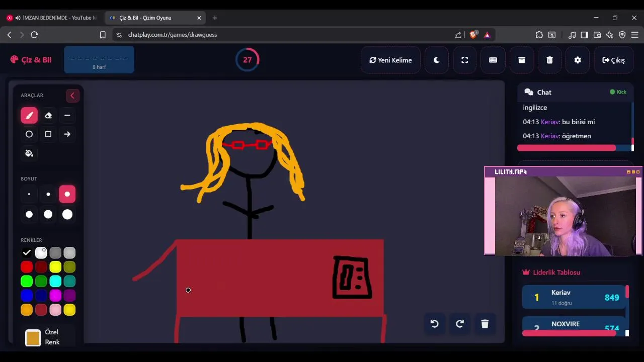Open Brave Wallet icon
This screenshot has height=362, width=644.
pos(597,35)
